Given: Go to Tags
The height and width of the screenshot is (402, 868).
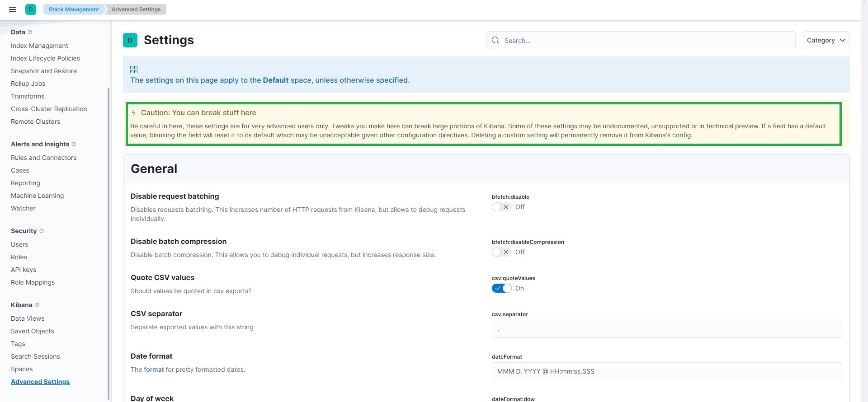Looking at the screenshot, I should (18, 344).
